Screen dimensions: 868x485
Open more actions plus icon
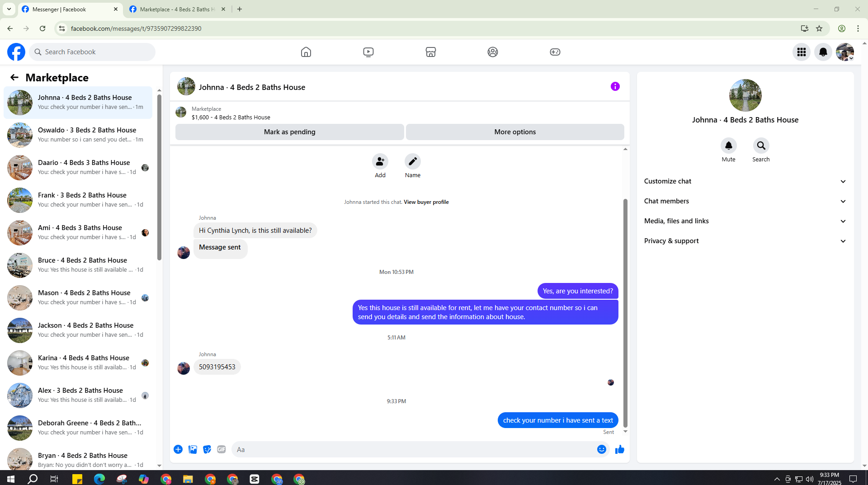pos(178,449)
